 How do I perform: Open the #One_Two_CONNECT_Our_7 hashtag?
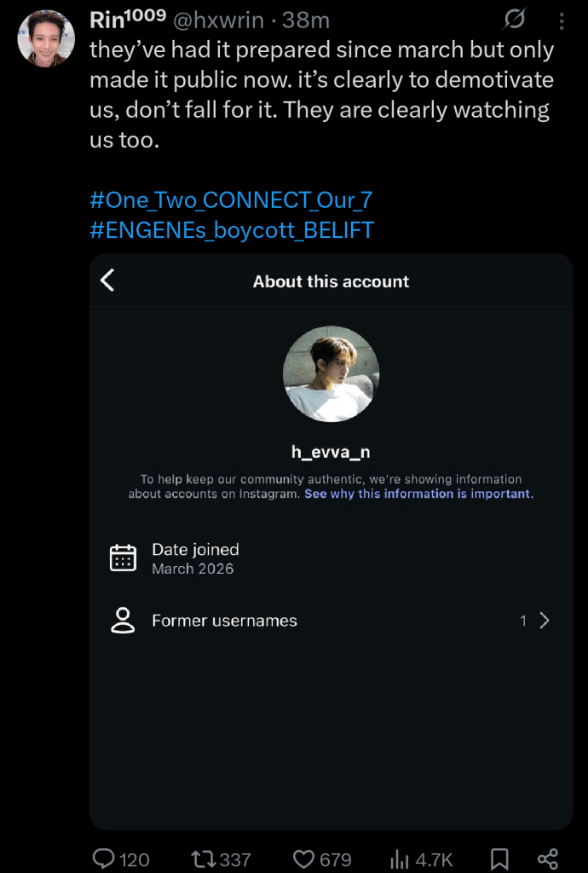click(231, 201)
